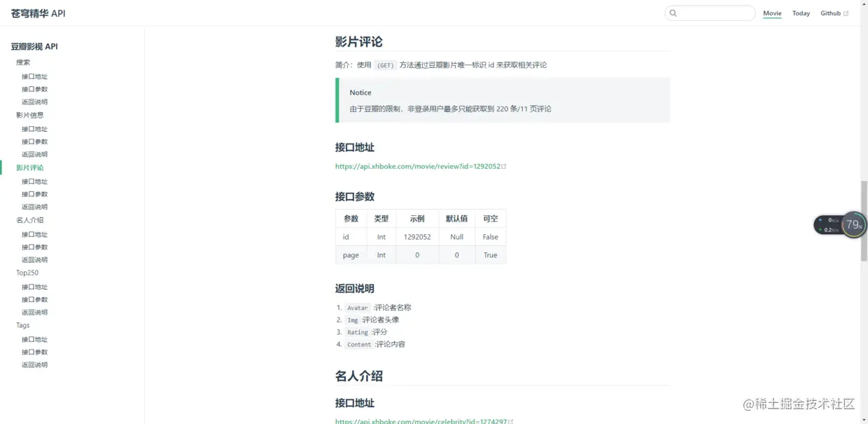Click the Notice title in the tip box
Image resolution: width=868 pixels, height=424 pixels.
360,93
